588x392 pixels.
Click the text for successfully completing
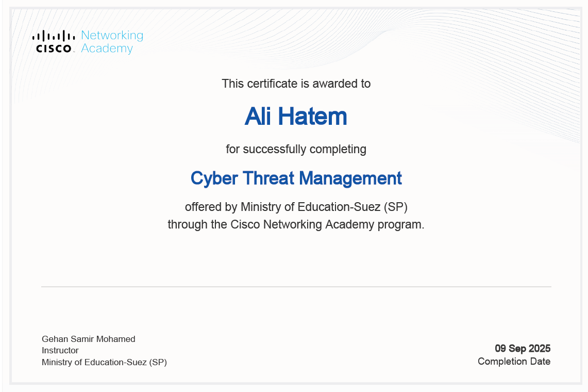tap(296, 149)
